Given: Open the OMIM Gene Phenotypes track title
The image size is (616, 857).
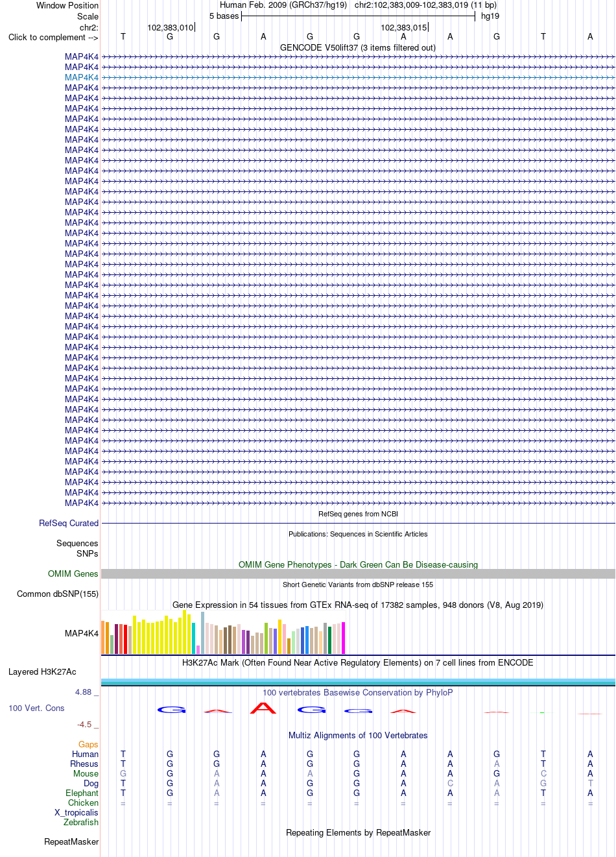Looking at the screenshot, I should coord(358,565).
